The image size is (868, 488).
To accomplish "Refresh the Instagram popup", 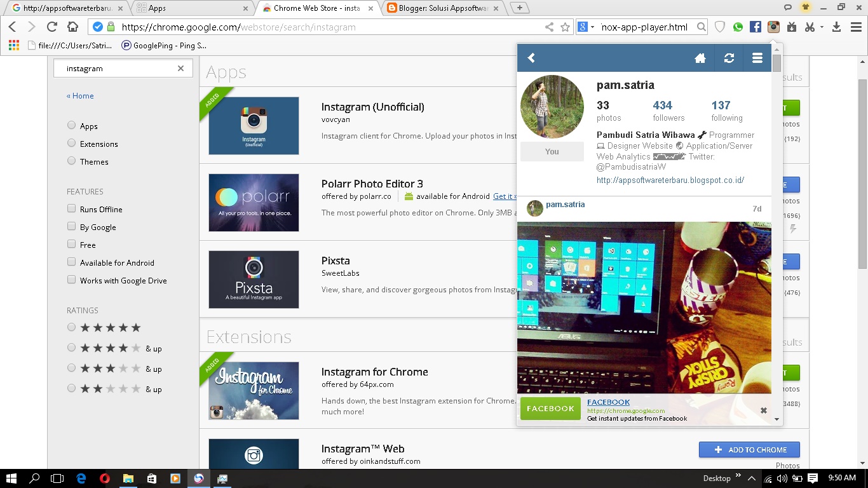I will coord(729,58).
